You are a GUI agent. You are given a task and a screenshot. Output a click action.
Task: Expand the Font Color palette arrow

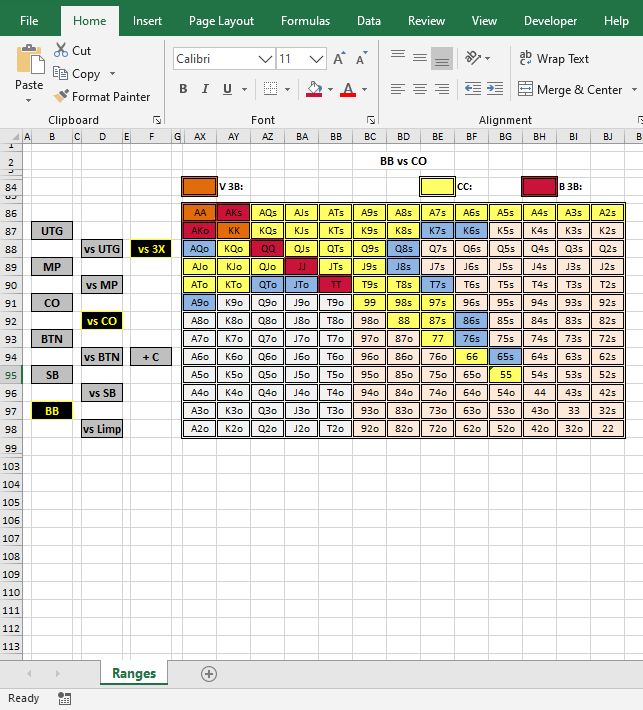pyautogui.click(x=364, y=89)
